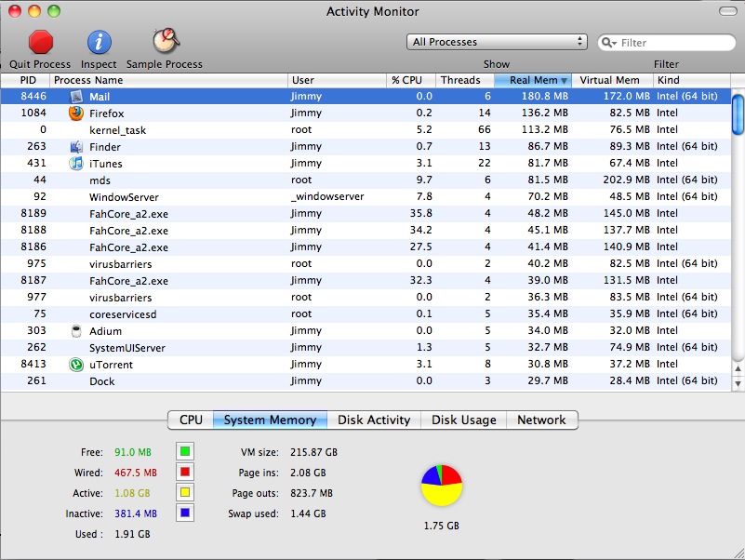The width and height of the screenshot is (745, 560).
Task: Click the scrollbar up arrow
Action: click(x=738, y=368)
